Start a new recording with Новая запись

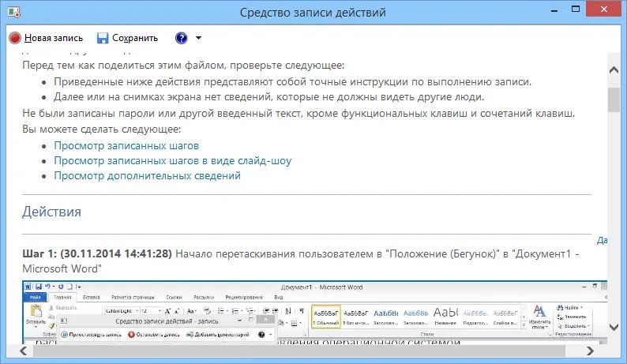46,38
